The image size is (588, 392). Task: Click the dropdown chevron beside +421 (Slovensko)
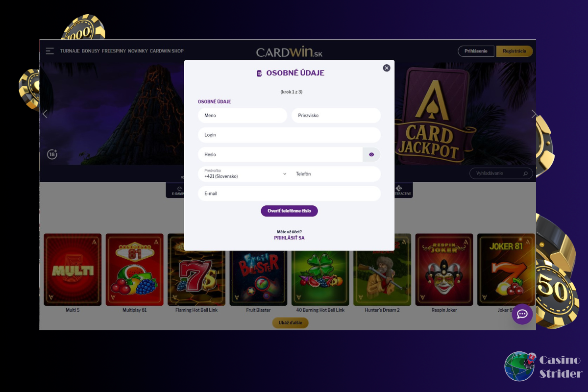coord(285,174)
